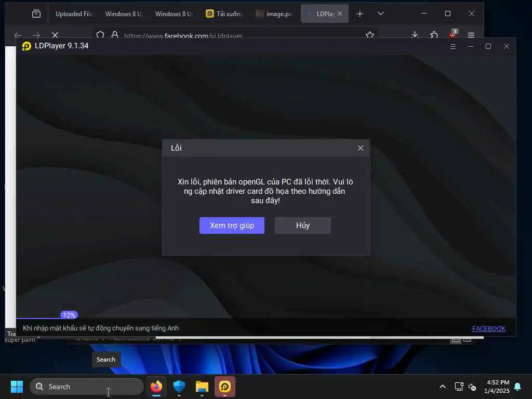Click the taskbar Search box

point(87,387)
